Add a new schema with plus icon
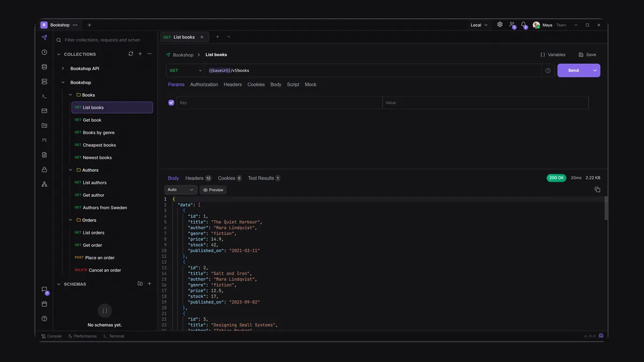The width and height of the screenshot is (644, 362). coord(150,284)
